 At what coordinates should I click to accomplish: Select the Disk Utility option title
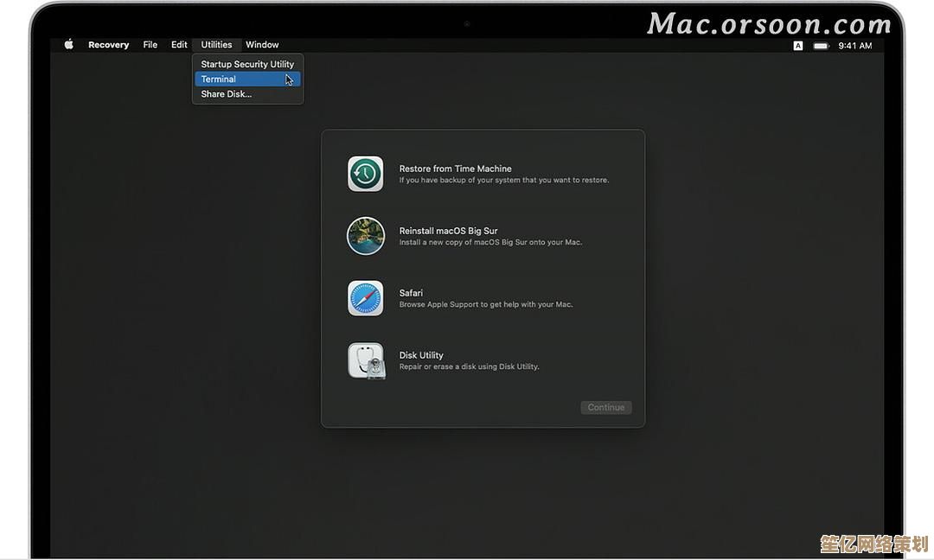coord(421,355)
